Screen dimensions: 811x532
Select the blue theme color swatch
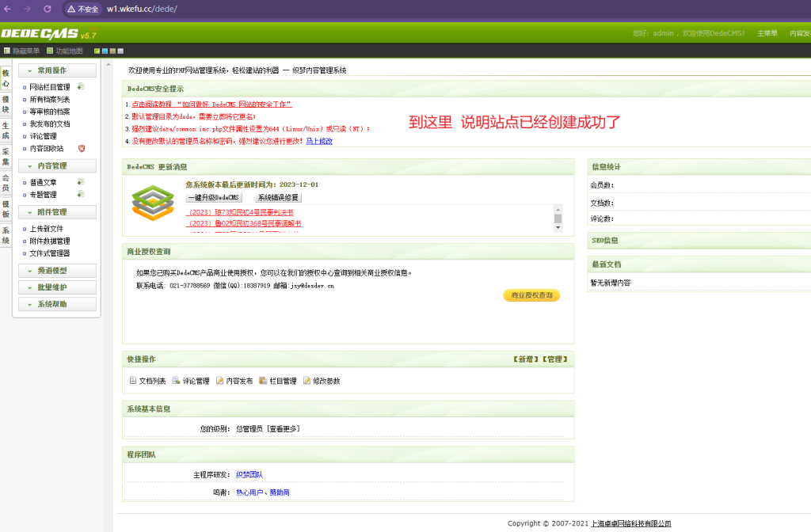105,51
